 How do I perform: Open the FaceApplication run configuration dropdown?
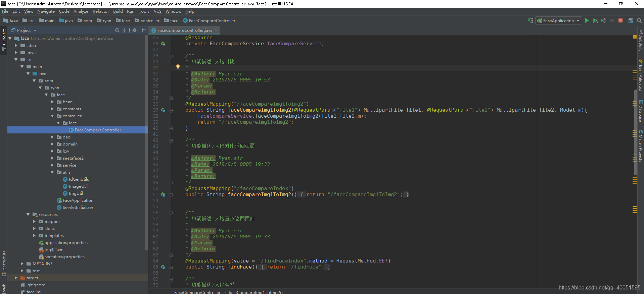tap(559, 20)
